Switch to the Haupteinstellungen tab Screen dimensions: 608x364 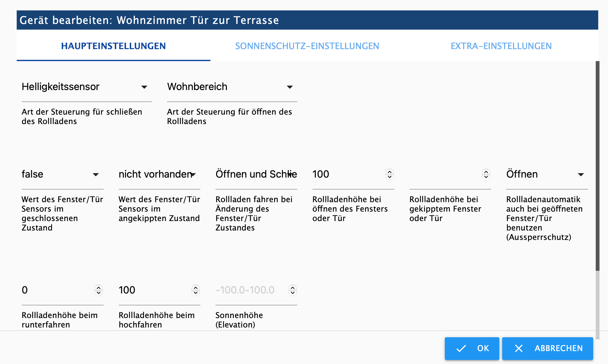point(113,46)
